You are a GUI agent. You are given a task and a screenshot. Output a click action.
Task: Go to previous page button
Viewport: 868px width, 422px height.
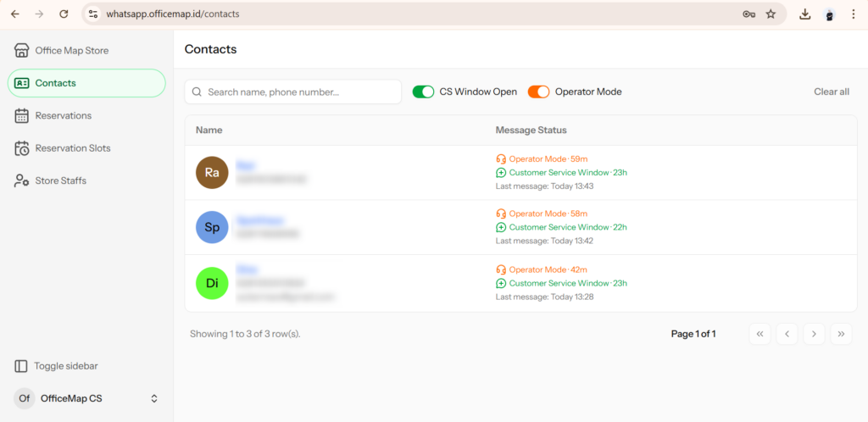pos(787,334)
